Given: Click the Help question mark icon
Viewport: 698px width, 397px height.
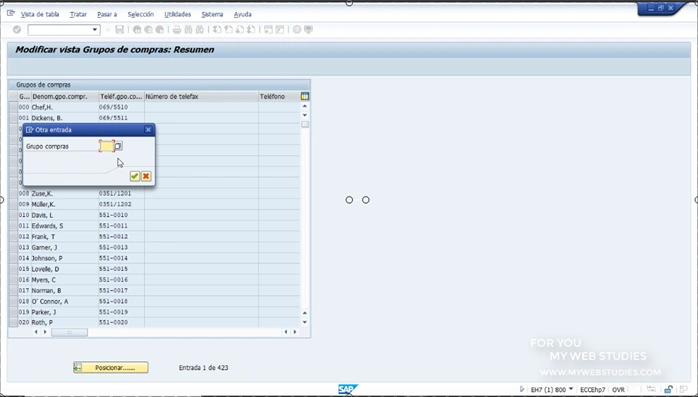Looking at the screenshot, I should tap(297, 30).
